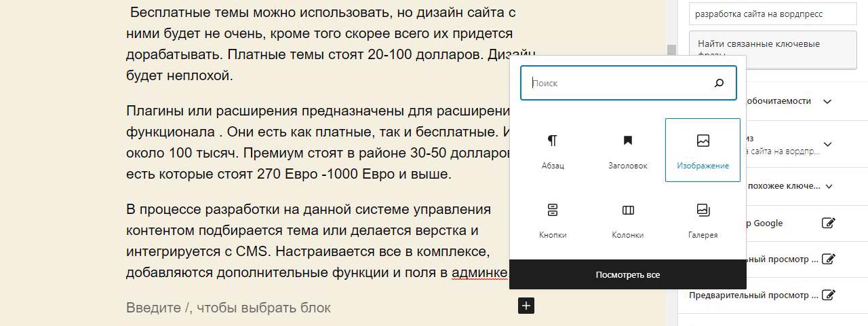Click the magnifier icon in block search
868x326 pixels.
[719, 84]
